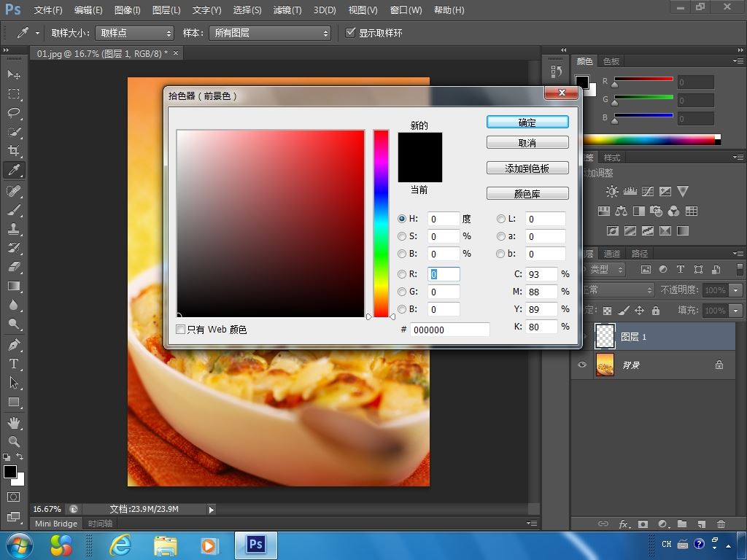Image resolution: width=747 pixels, height=560 pixels.
Task: Select the L lightness radio button
Action: click(500, 219)
